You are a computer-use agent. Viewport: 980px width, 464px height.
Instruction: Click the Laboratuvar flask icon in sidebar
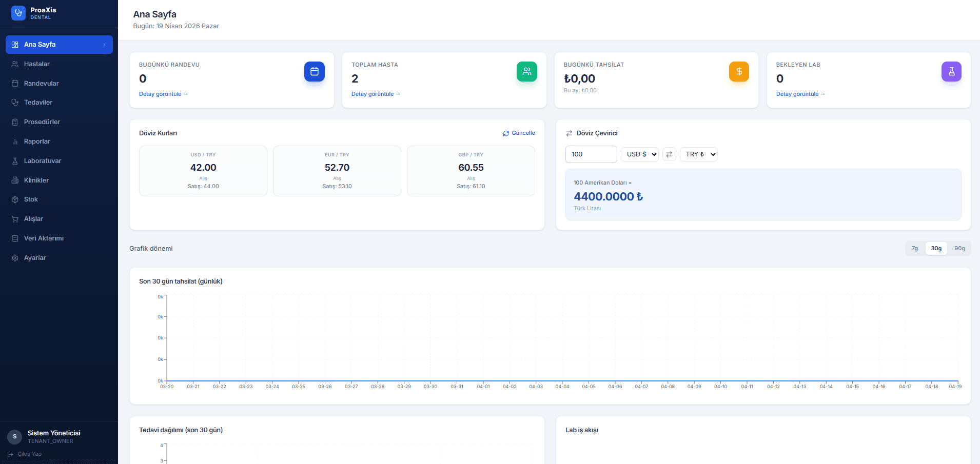pos(15,161)
